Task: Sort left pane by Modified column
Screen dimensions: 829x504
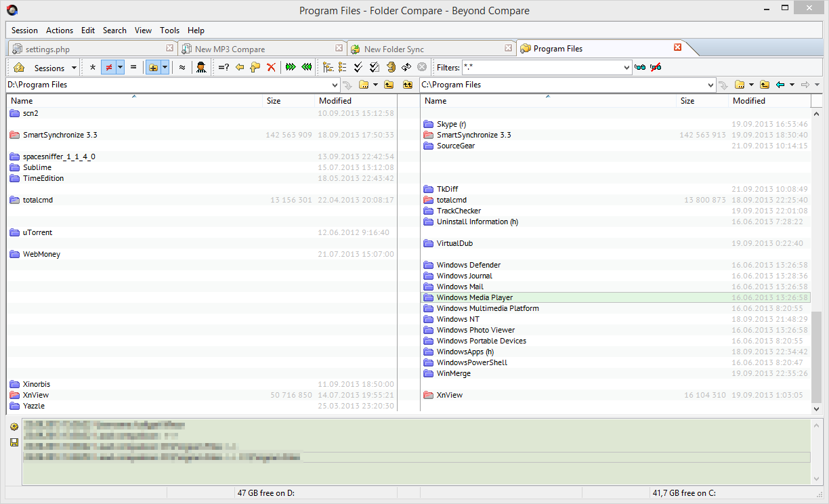Action: (356, 101)
